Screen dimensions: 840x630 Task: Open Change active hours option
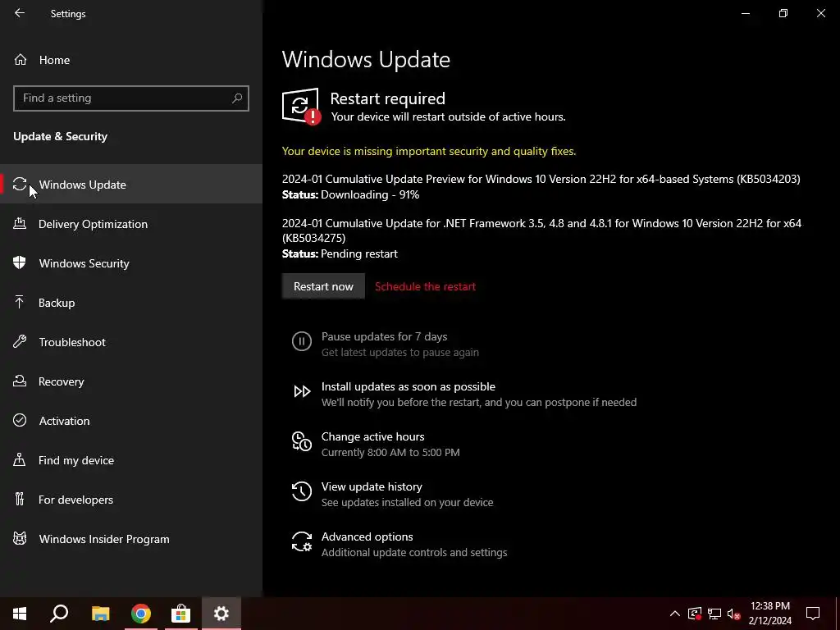click(373, 436)
